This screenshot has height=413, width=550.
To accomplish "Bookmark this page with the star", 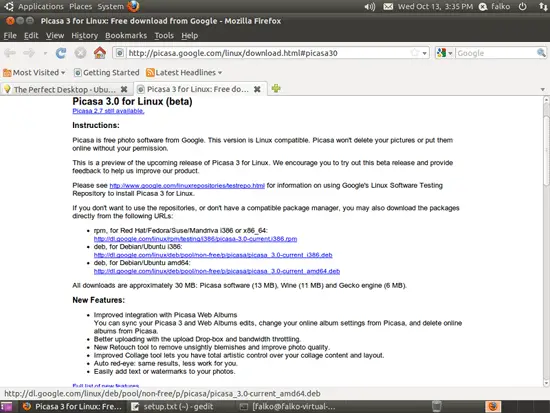I will click(x=415, y=53).
